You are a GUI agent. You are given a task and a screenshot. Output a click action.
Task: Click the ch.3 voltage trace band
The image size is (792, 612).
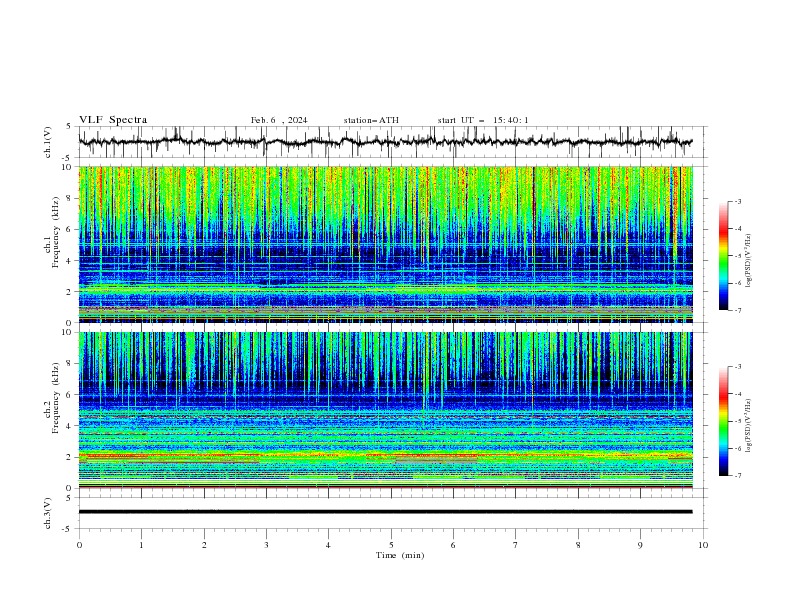[x=385, y=512]
